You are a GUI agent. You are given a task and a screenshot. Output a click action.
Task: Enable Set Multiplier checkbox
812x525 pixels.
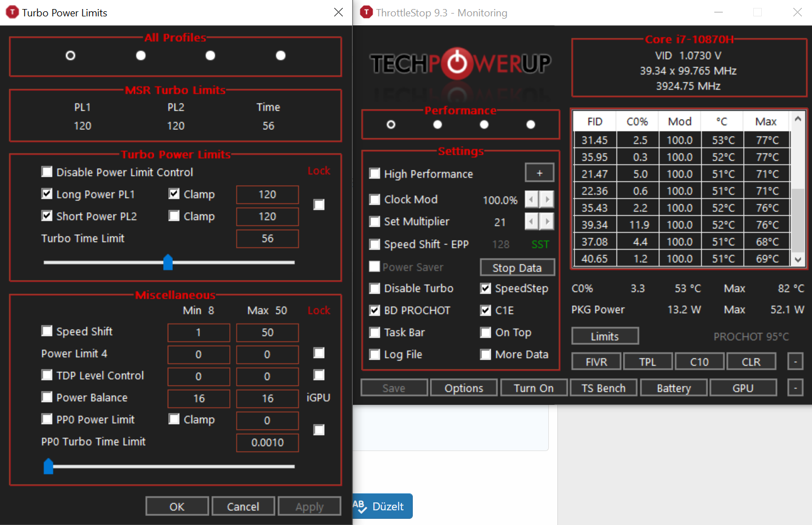click(374, 221)
